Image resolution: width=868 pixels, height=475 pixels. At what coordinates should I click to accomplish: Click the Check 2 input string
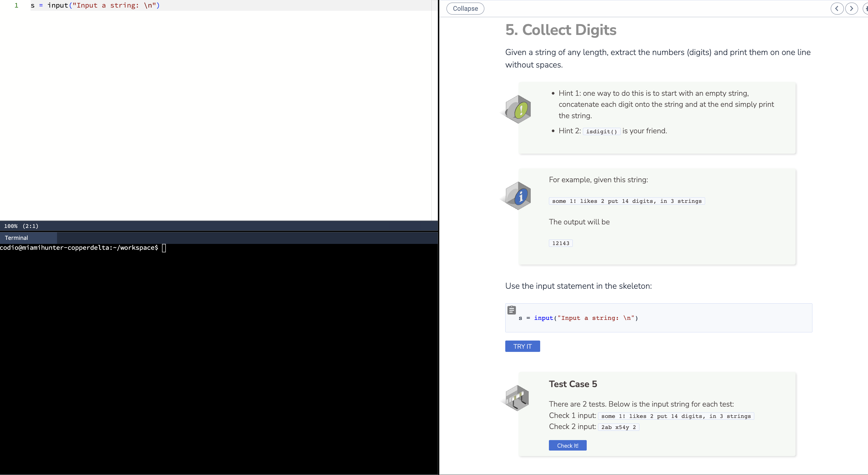click(x=618, y=427)
